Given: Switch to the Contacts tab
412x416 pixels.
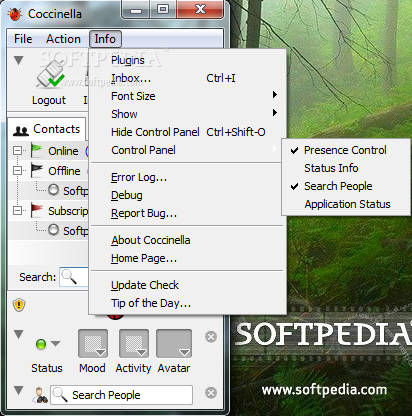Looking at the screenshot, I should (x=47, y=129).
